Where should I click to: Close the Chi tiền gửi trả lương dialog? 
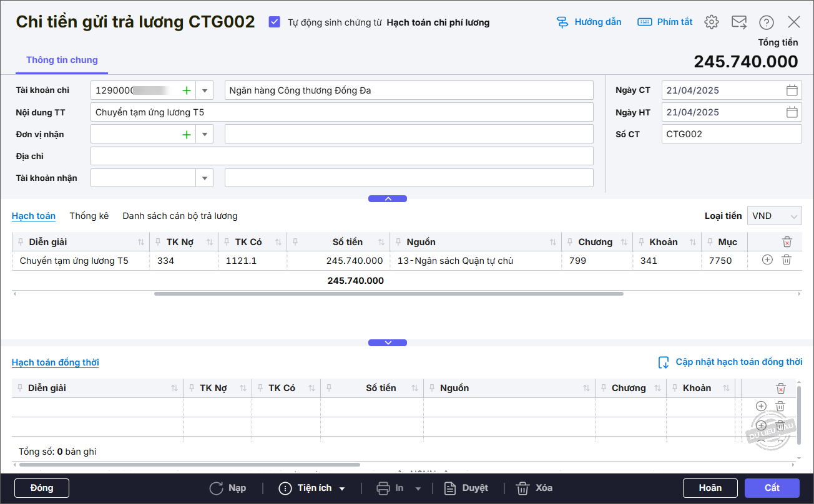coord(794,22)
